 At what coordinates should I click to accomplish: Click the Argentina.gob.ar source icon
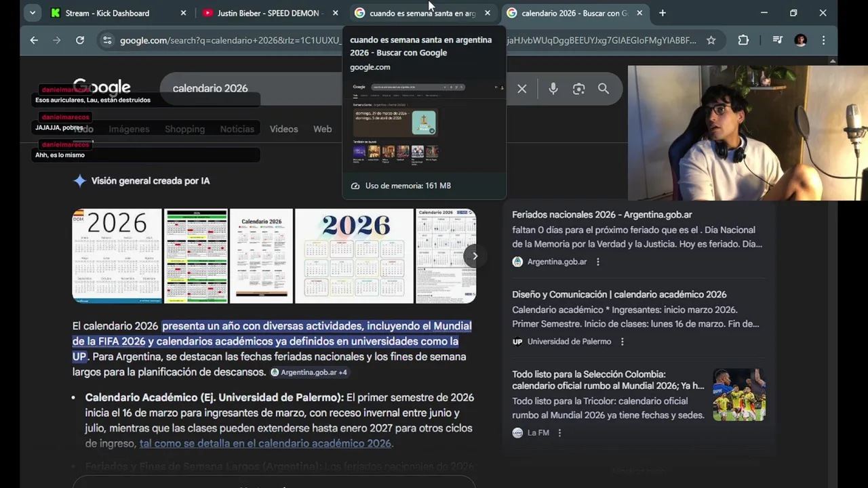pos(517,262)
